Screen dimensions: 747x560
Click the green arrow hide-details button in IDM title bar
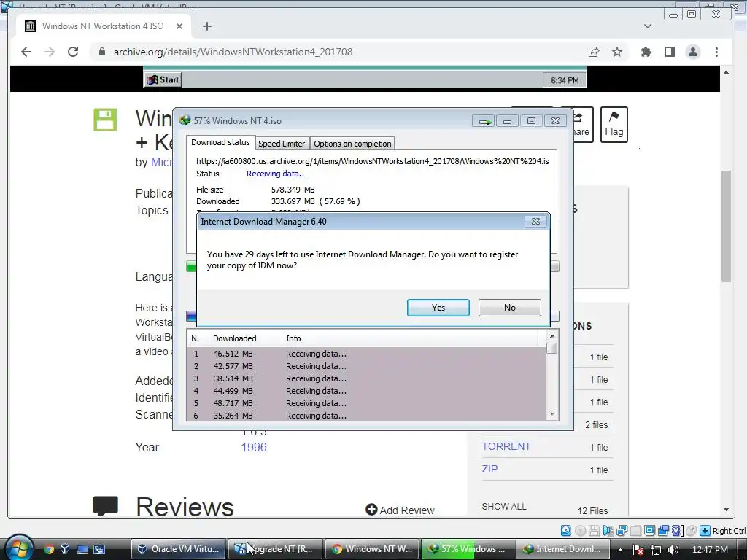484,122
